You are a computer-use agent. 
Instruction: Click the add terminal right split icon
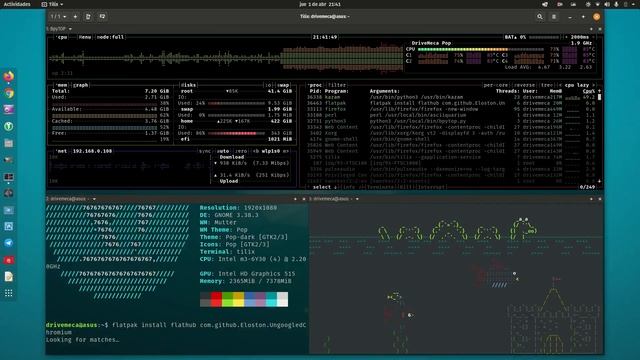click(88, 17)
